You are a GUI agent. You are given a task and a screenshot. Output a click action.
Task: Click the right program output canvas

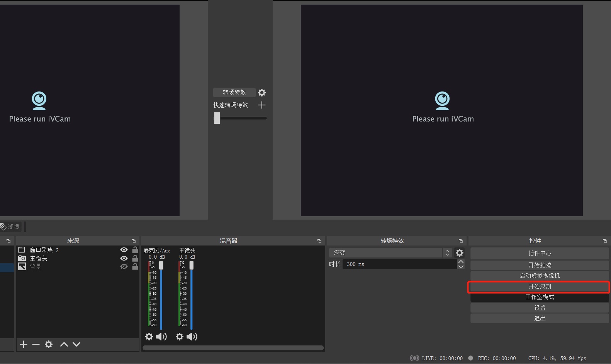442,110
